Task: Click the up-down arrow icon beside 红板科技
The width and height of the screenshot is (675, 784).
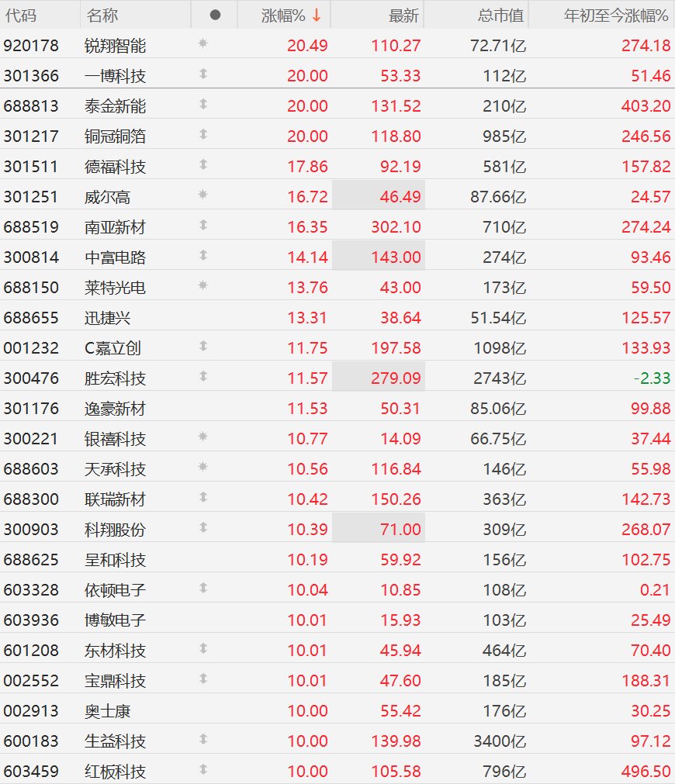Action: (x=202, y=769)
